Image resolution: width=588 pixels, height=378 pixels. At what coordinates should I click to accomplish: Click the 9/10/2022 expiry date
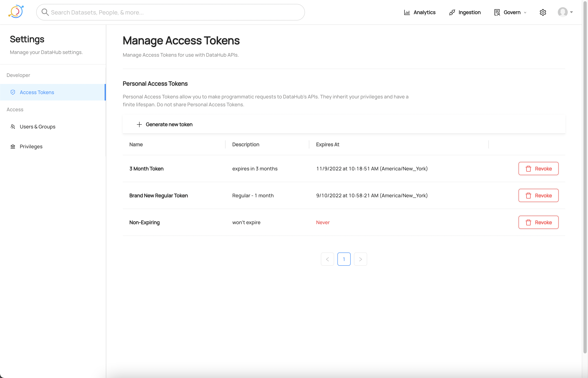point(372,196)
